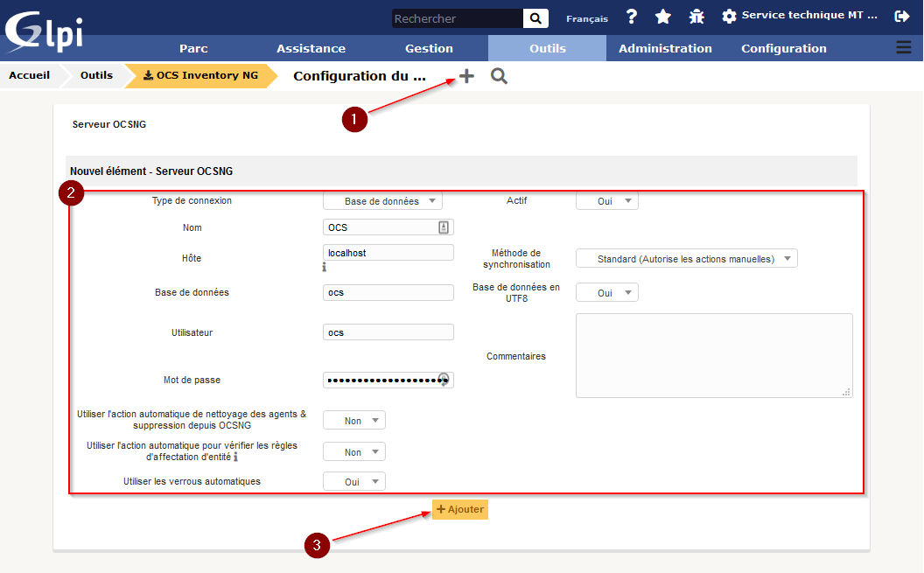Click the search submit magnifier button
Image resolution: width=924 pixels, height=573 pixels.
pyautogui.click(x=535, y=18)
